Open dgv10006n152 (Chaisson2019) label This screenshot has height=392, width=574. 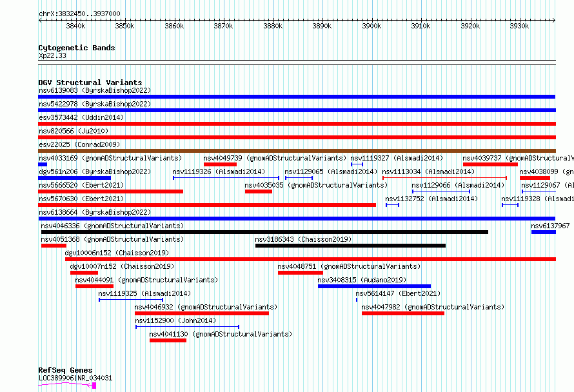[x=117, y=253]
